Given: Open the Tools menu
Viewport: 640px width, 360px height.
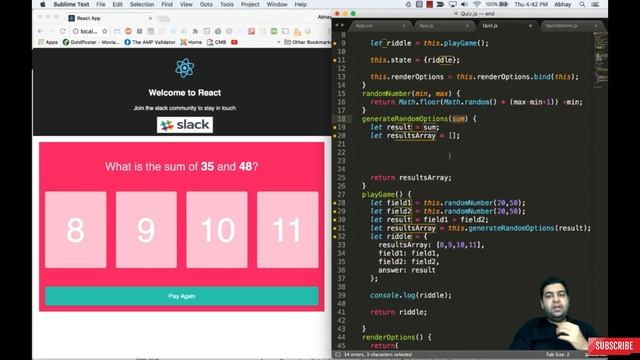Looking at the screenshot, I should pyautogui.click(x=227, y=4).
